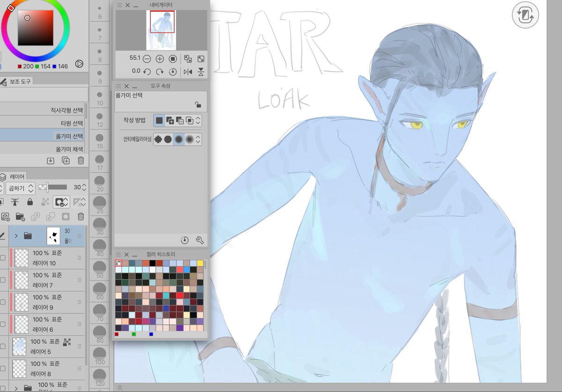Open the 컬러 히스토리 panel menu

coord(119,254)
